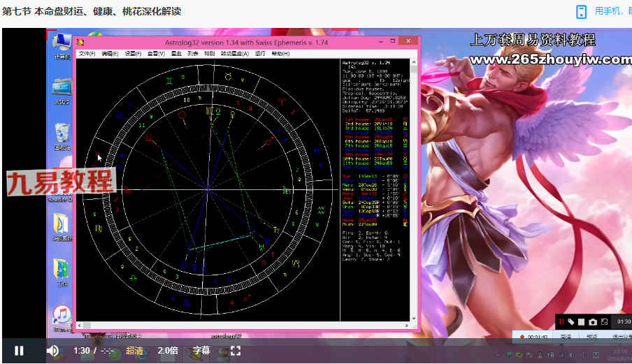632x364 pixels.
Task: Click the Asc label on the chart
Action: coord(128,191)
